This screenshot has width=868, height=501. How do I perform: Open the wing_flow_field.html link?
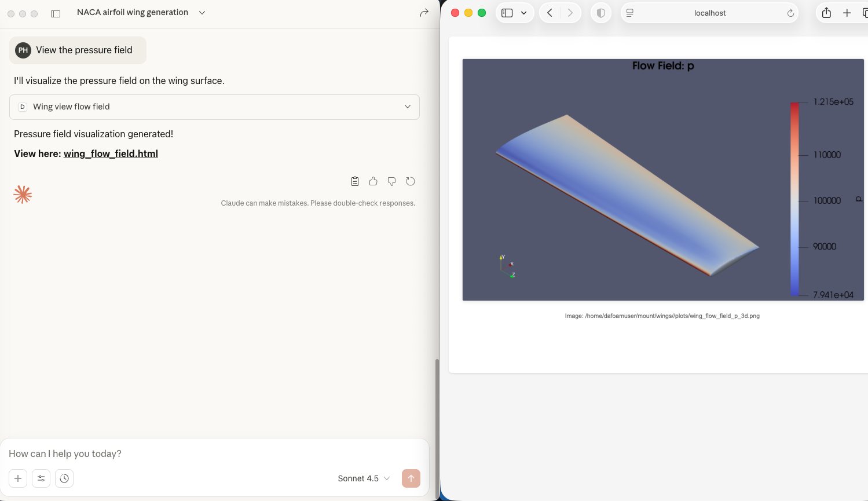coord(111,153)
